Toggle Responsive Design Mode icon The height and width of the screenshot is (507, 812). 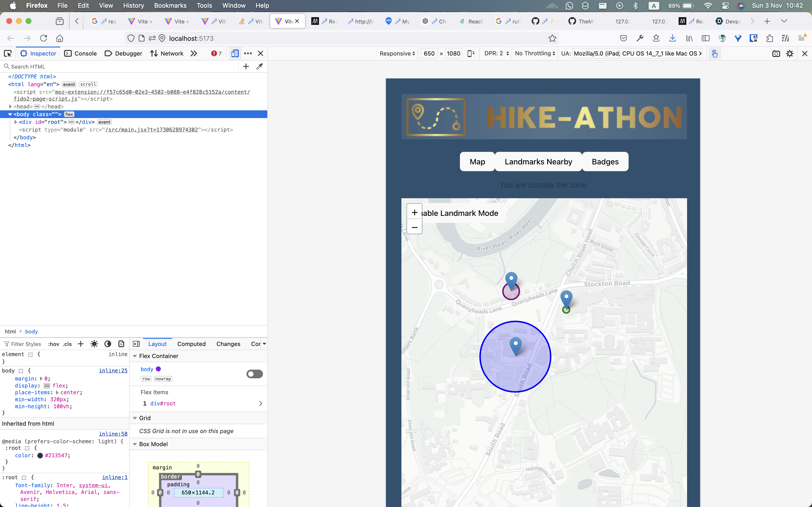[235, 53]
